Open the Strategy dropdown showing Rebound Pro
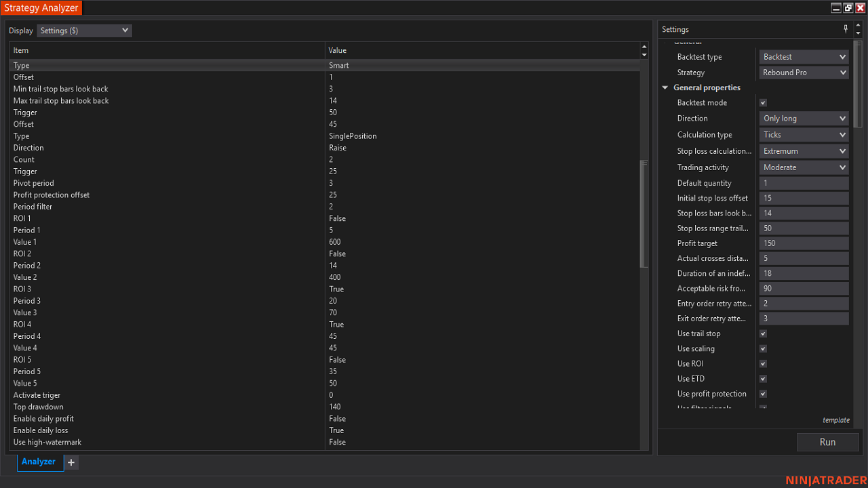The width and height of the screenshot is (868, 488). tap(804, 73)
